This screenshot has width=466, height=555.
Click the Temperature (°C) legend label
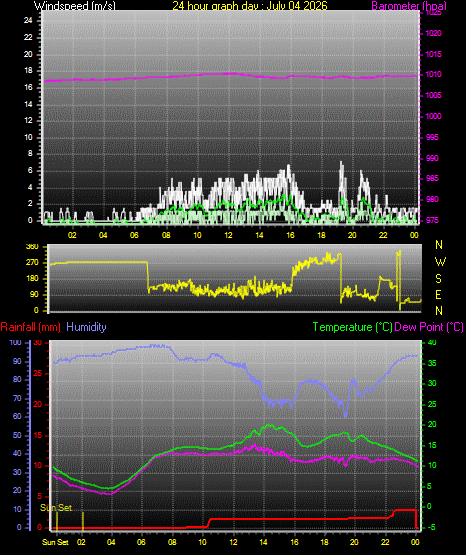[352, 327]
